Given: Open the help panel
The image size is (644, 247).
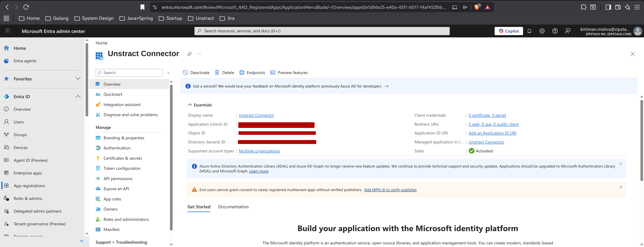Looking at the screenshot, I should (555, 31).
